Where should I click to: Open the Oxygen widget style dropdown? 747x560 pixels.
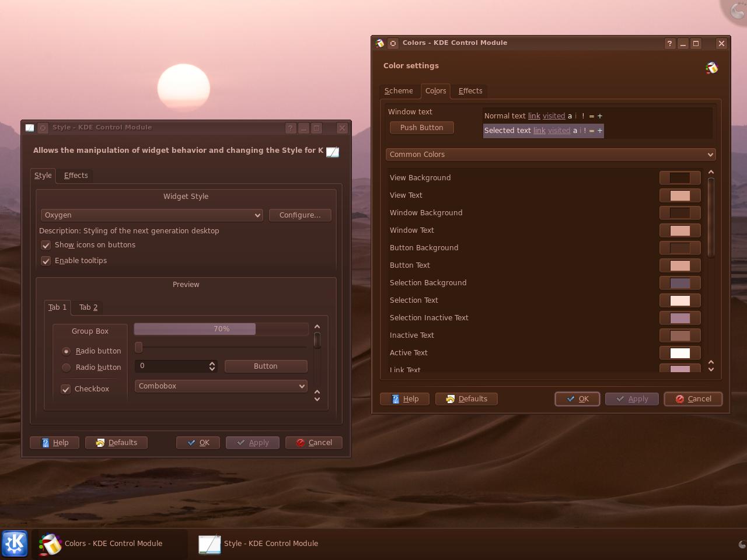coord(152,215)
